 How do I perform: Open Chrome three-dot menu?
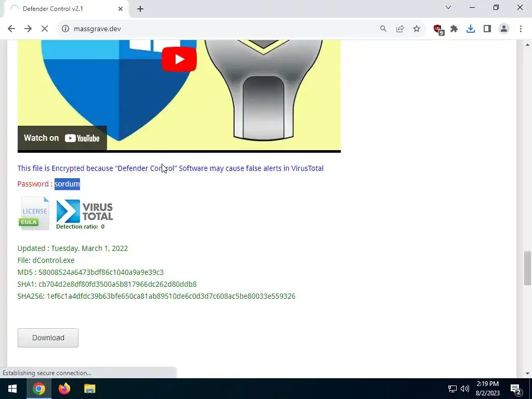pos(521,29)
